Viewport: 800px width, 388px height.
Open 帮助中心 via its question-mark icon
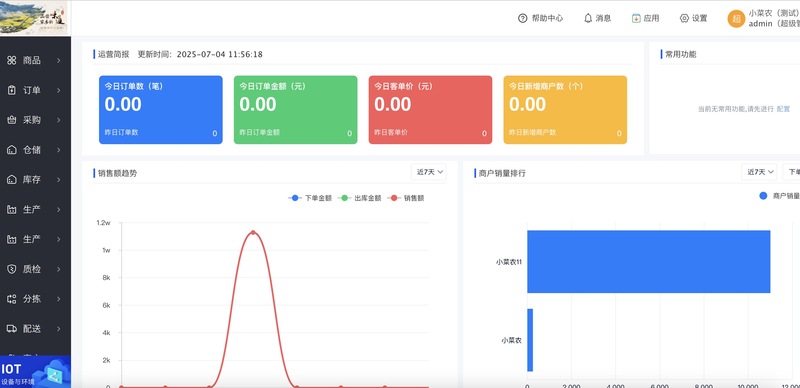pos(522,18)
